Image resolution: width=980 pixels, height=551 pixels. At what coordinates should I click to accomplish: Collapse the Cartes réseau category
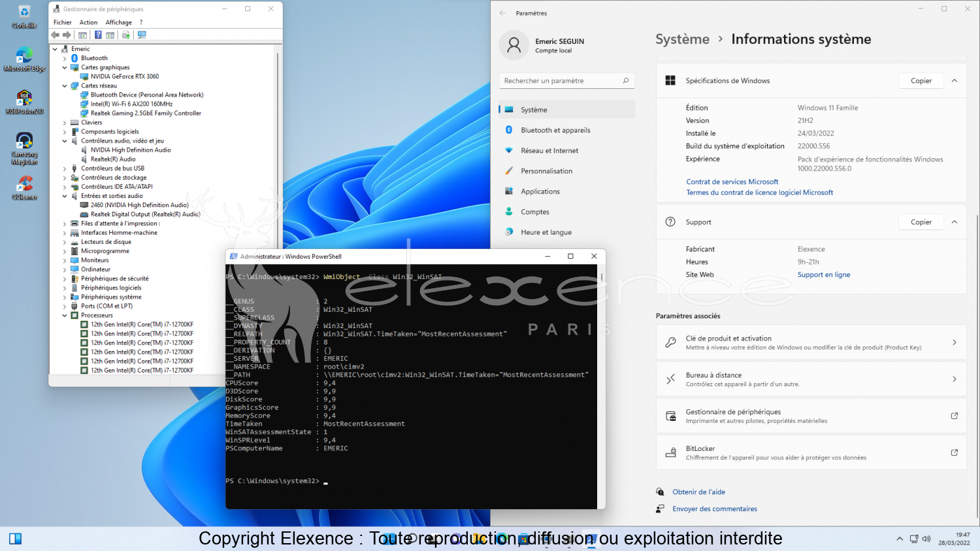(65, 86)
